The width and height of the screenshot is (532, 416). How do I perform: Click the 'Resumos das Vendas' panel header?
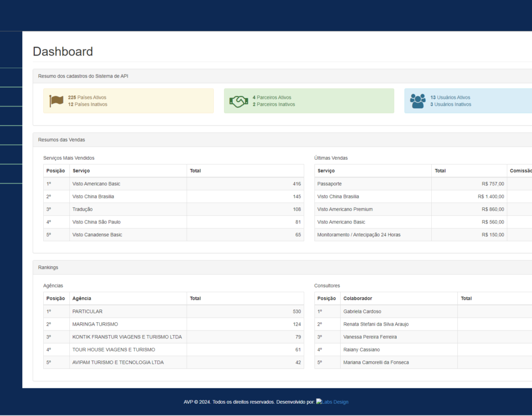coord(62,140)
